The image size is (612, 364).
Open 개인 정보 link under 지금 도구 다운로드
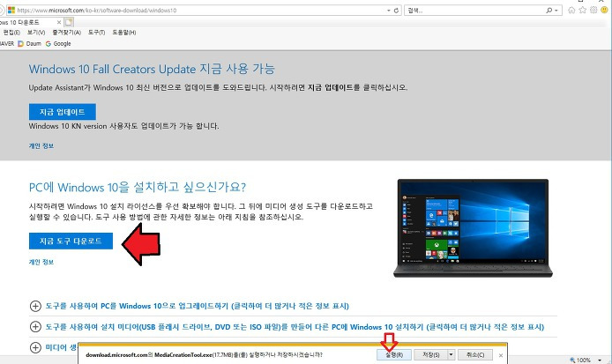point(41,262)
